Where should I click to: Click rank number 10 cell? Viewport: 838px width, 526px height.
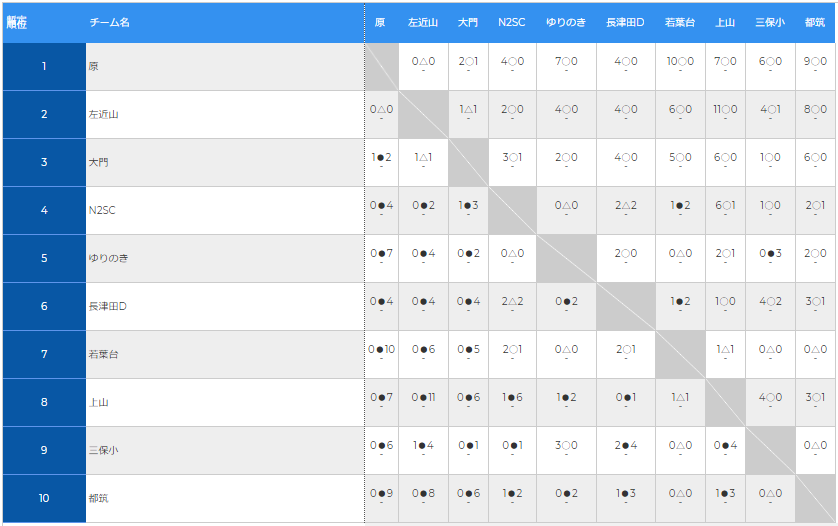[x=44, y=499]
